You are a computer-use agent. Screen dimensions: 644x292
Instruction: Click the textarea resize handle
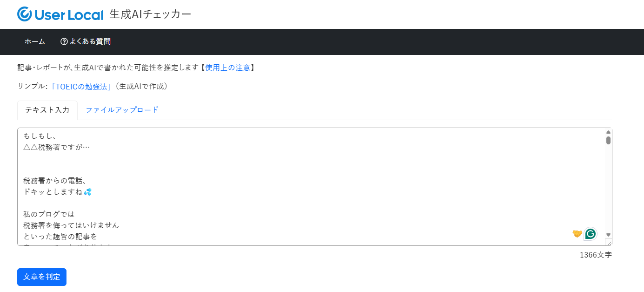click(x=609, y=242)
